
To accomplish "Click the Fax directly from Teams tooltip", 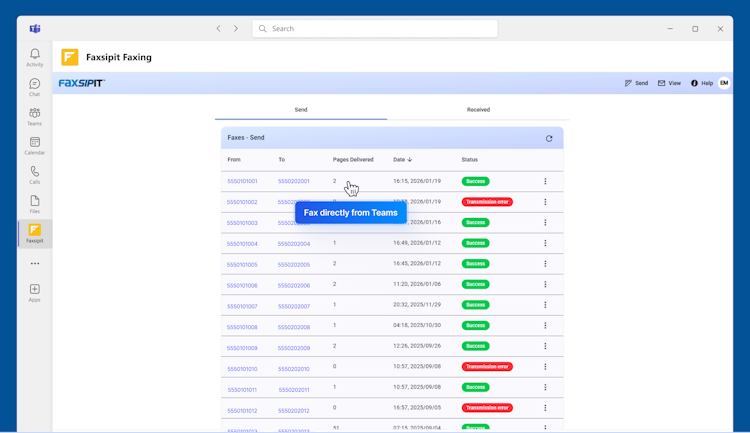I will pyautogui.click(x=351, y=213).
